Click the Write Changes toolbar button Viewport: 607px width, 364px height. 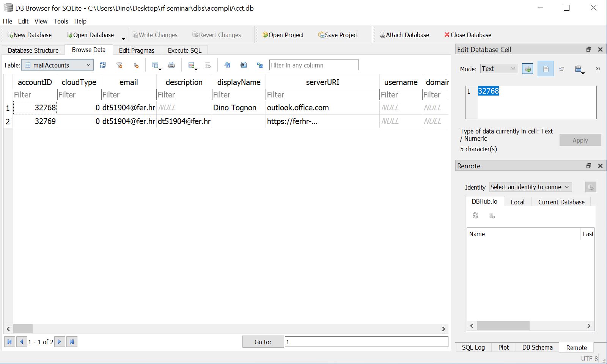[154, 35]
